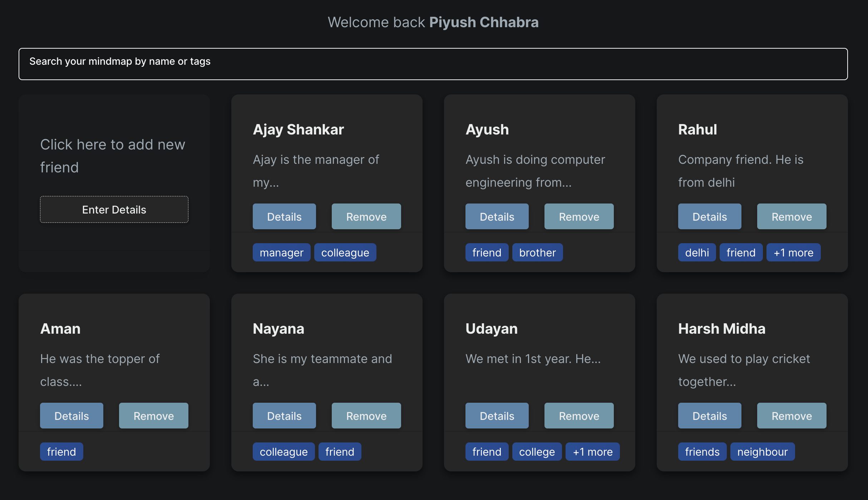Image resolution: width=868 pixels, height=500 pixels.
Task: Click the delhi tag on Rahul's card
Action: (697, 253)
